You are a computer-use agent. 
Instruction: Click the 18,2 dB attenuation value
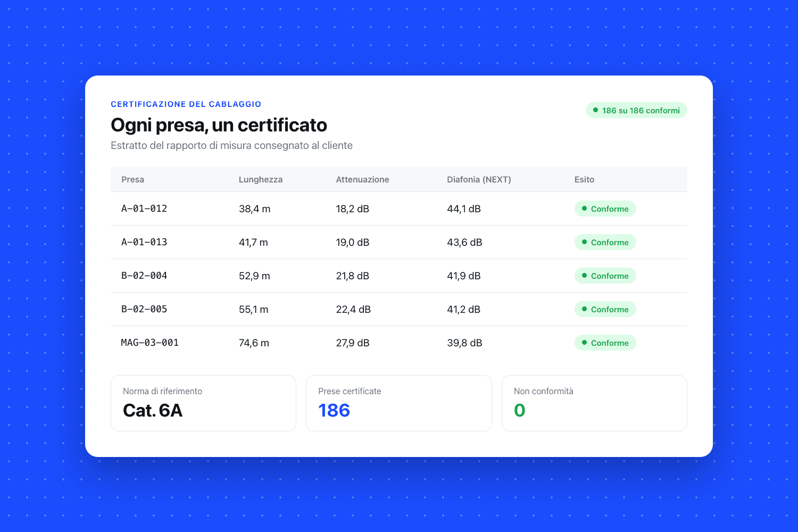coord(352,209)
